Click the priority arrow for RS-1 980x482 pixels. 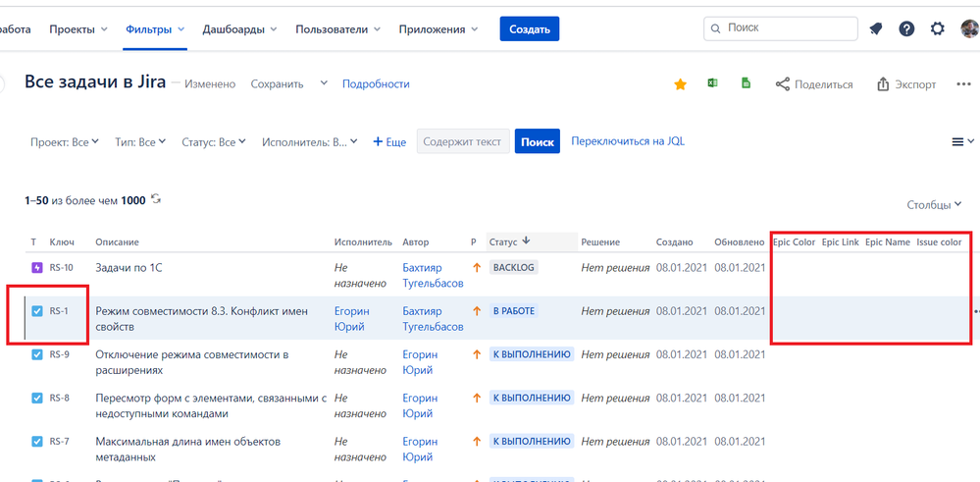coord(476,311)
